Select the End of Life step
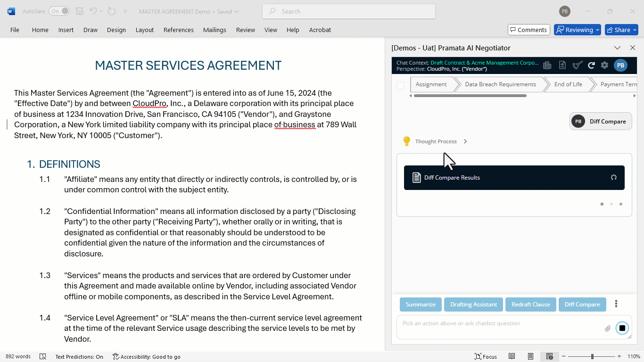This screenshot has width=644, height=362. click(x=568, y=84)
